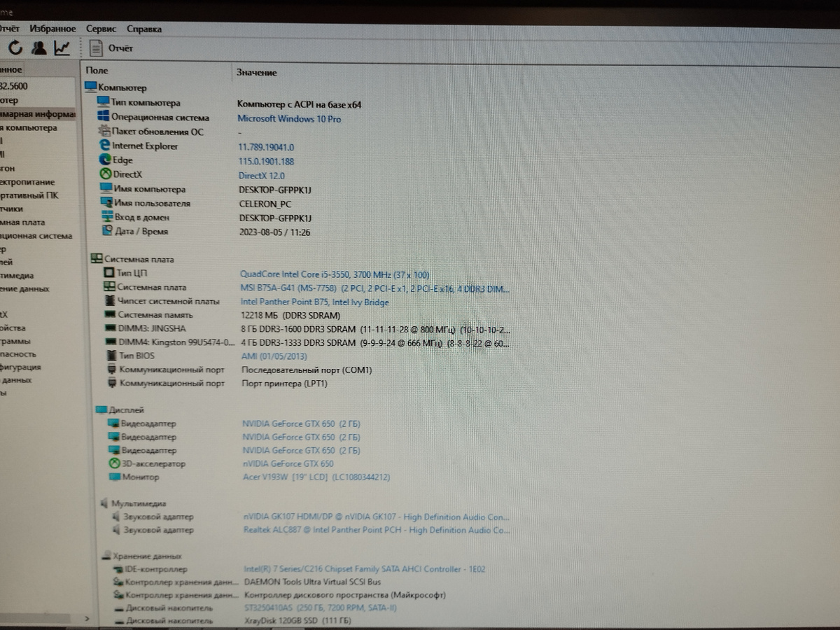Open the DirectX 12.0 link
The height and width of the screenshot is (630, 840).
262,176
